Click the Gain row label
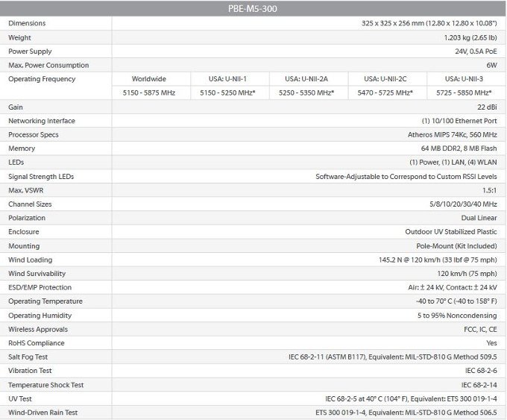Screen dimensions: 507x420 click(x=16, y=107)
